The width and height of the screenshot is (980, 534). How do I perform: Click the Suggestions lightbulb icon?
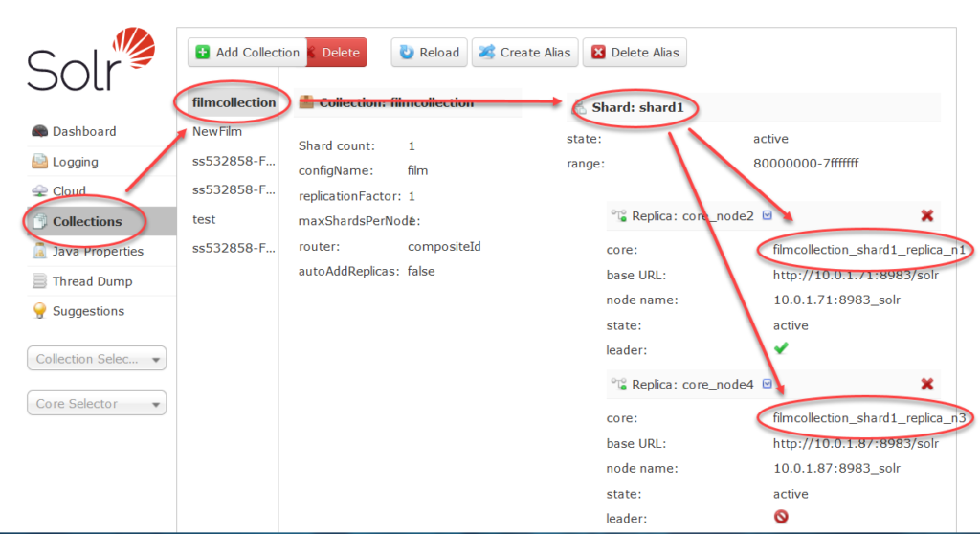[39, 311]
